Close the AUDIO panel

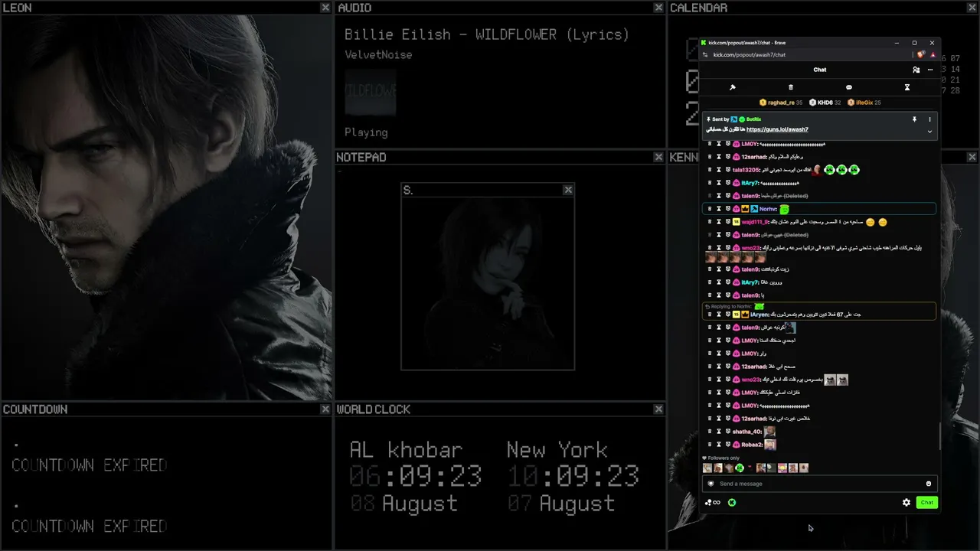[658, 8]
